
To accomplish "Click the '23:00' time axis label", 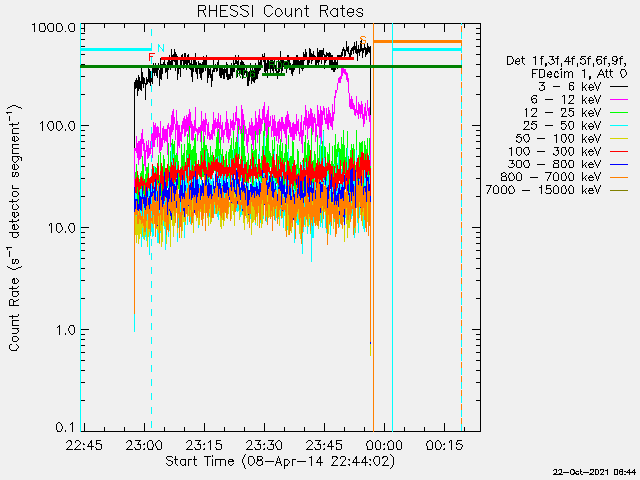I will pos(144,445).
